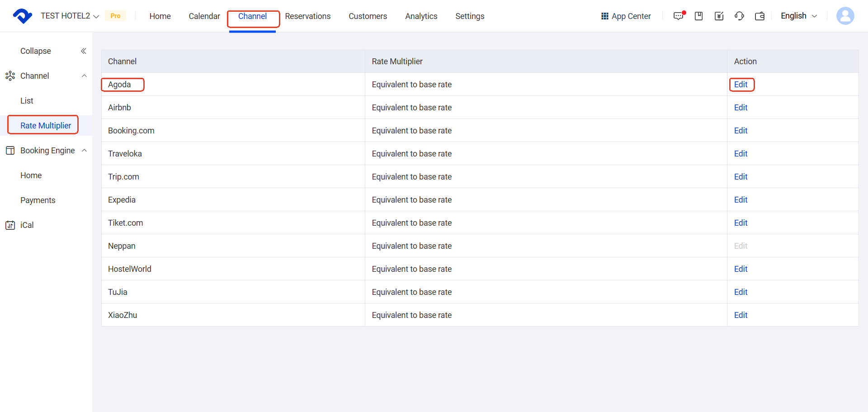Select Rate Multiplier in the sidebar
Screen dimensions: 868x412
(46, 126)
